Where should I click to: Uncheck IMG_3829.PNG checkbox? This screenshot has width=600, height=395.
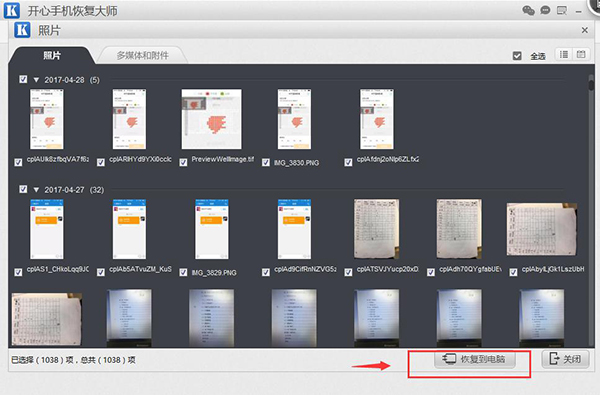pyautogui.click(x=183, y=272)
